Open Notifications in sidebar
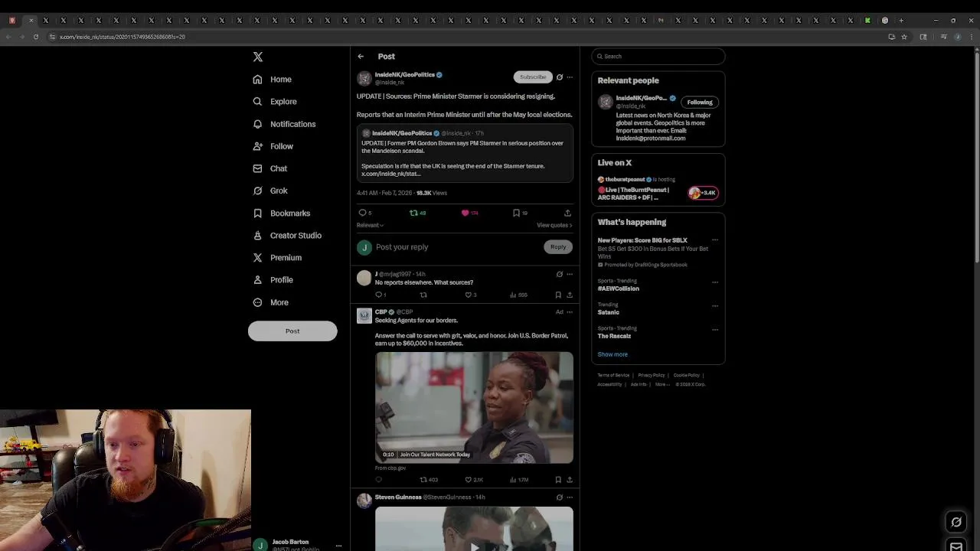The width and height of the screenshot is (980, 551). pos(284,124)
